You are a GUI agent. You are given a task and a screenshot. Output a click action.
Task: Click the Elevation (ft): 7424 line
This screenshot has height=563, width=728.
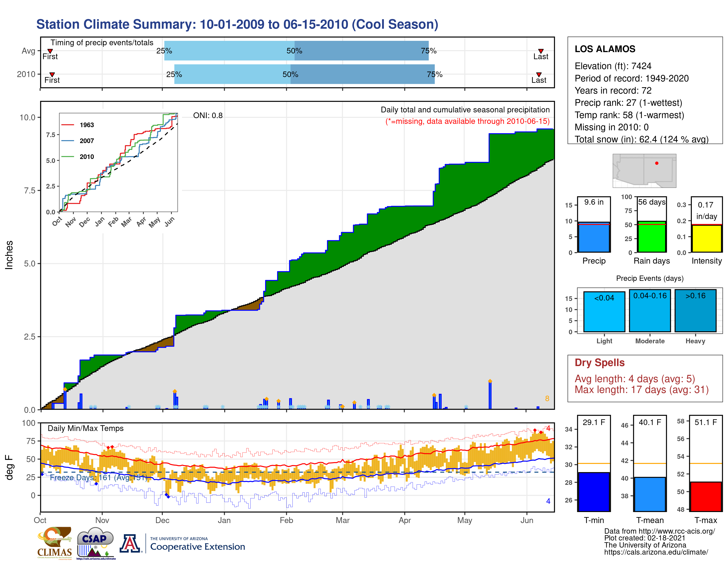613,66
